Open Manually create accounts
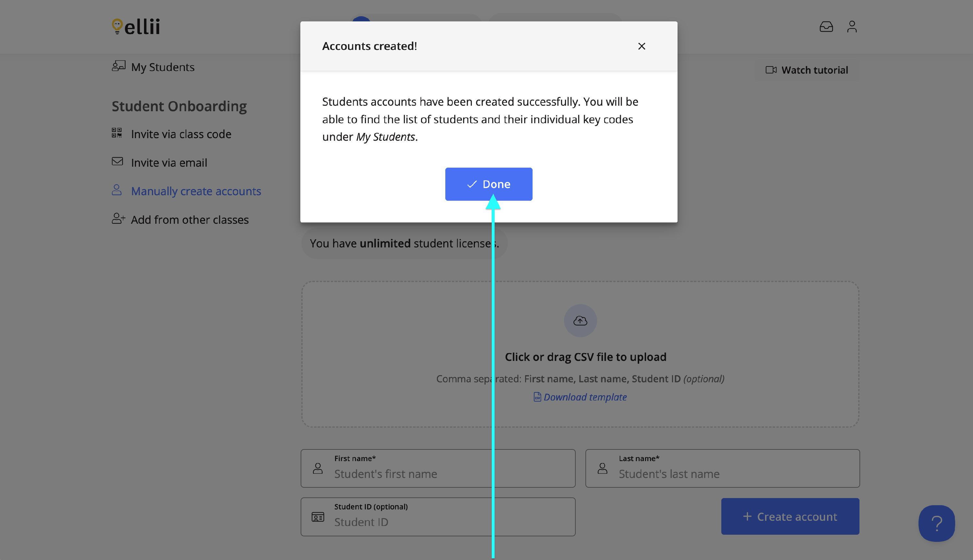This screenshot has height=560, width=973. point(196,191)
